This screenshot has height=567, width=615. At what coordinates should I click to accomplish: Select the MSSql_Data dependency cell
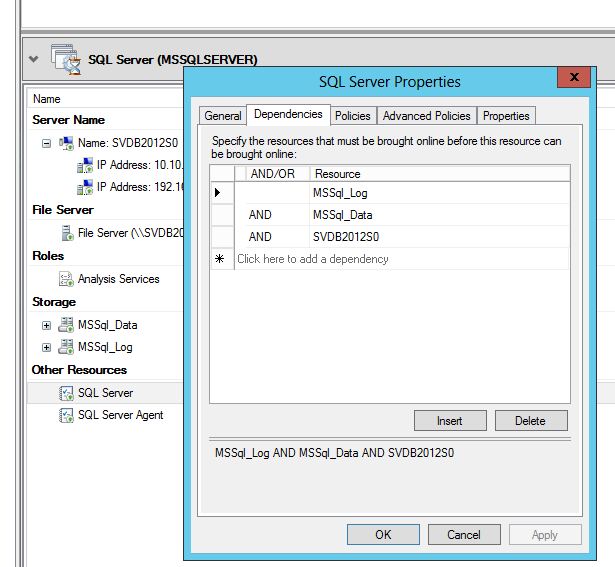(439, 215)
